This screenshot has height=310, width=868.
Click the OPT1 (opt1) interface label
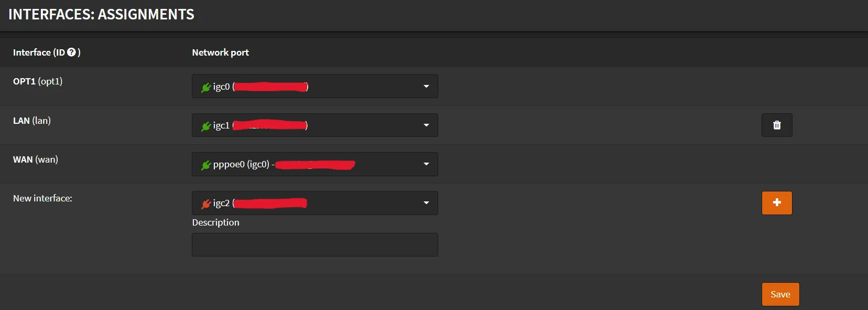coord(38,81)
